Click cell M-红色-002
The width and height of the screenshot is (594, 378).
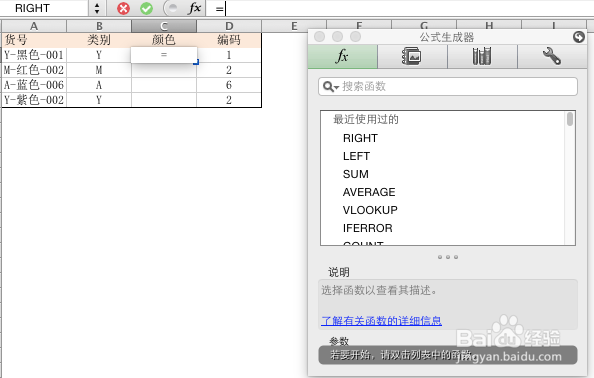[x=34, y=70]
